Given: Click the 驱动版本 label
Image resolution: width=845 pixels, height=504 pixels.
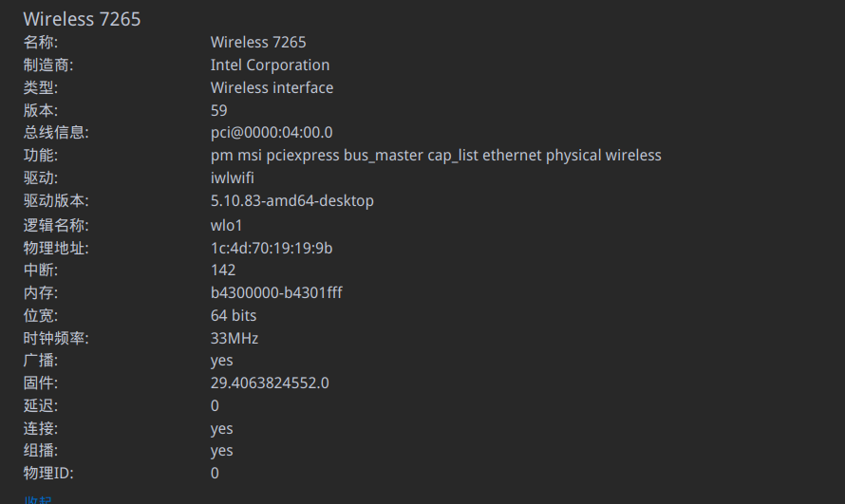Looking at the screenshot, I should (x=55, y=201).
